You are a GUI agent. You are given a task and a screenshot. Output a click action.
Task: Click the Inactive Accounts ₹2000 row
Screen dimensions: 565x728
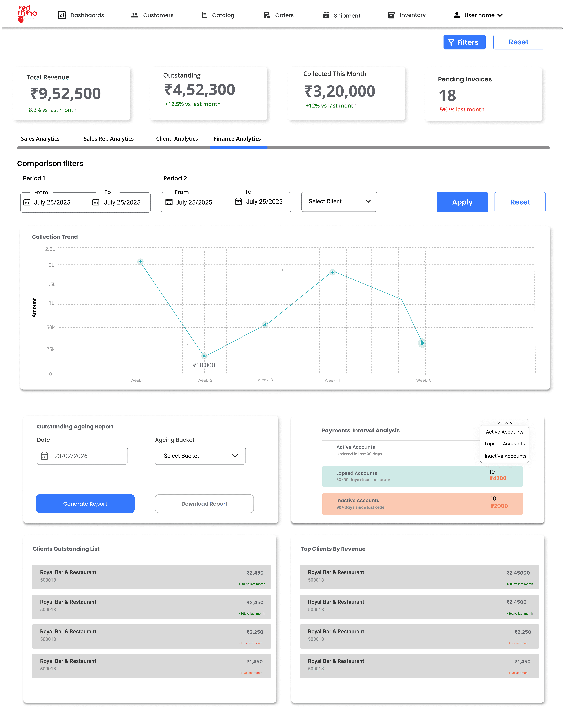click(422, 504)
